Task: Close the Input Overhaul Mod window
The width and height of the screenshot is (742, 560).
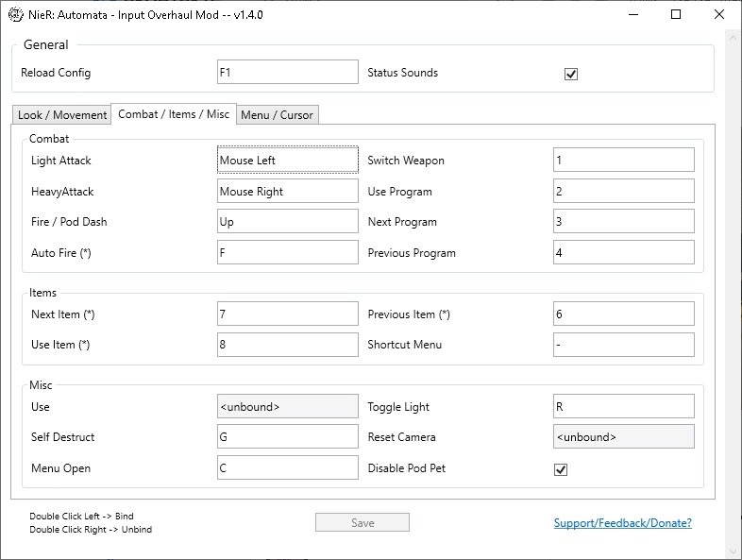Action: click(719, 15)
